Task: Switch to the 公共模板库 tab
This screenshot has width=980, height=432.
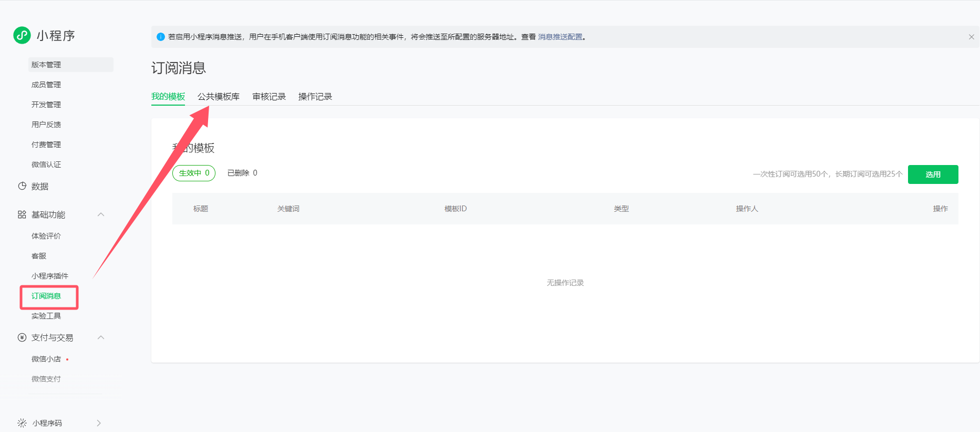Action: coord(219,97)
